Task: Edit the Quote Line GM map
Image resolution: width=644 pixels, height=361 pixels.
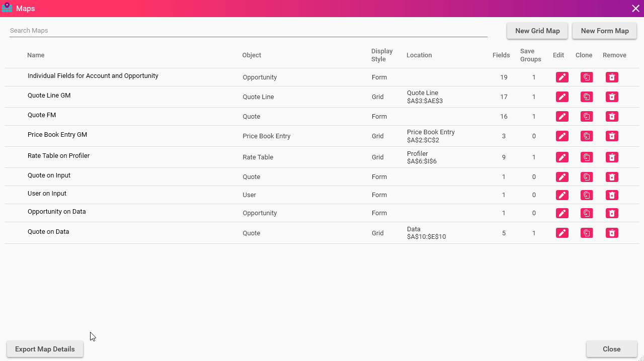Action: 562,97
